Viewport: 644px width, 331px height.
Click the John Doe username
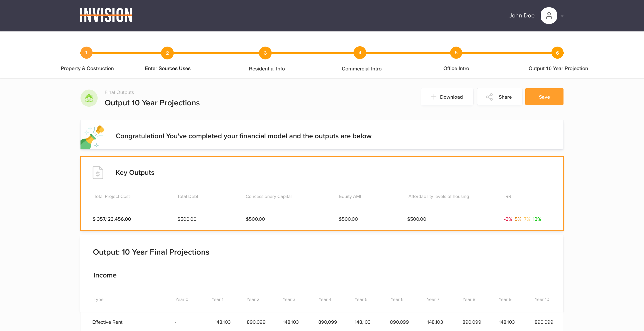pos(521,15)
